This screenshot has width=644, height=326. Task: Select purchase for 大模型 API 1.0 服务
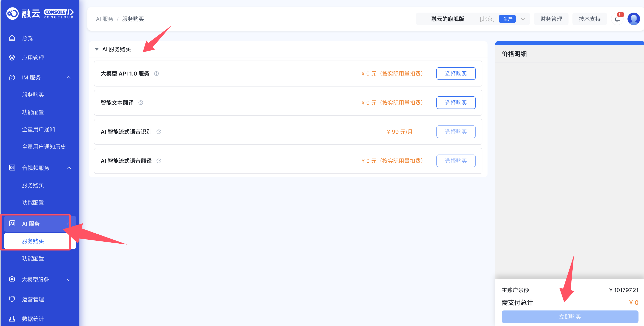point(456,74)
